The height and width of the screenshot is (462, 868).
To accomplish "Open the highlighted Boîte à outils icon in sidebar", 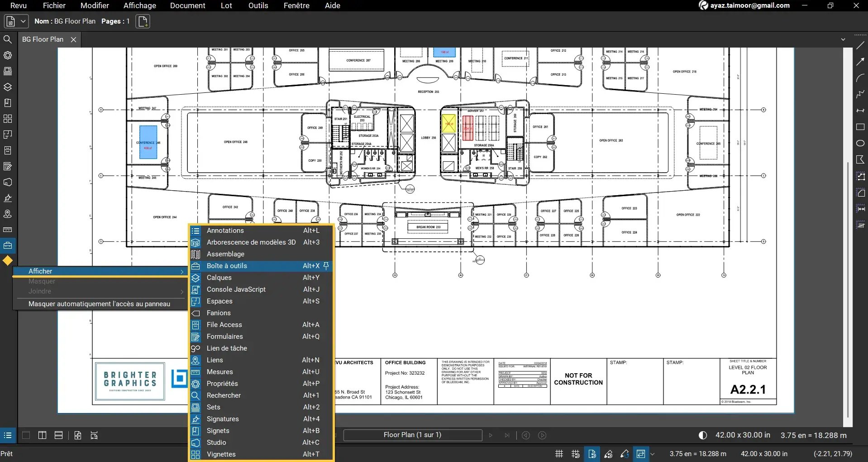I will click(x=8, y=245).
